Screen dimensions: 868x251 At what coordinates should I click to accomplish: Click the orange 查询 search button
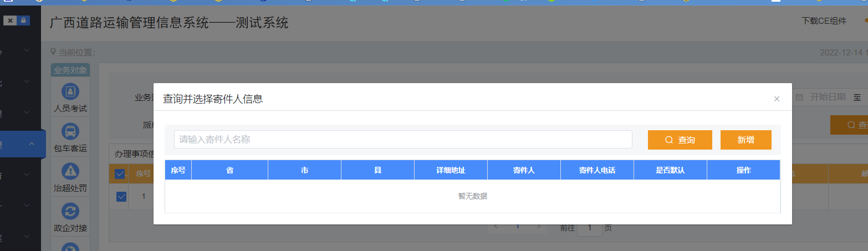[x=680, y=140]
